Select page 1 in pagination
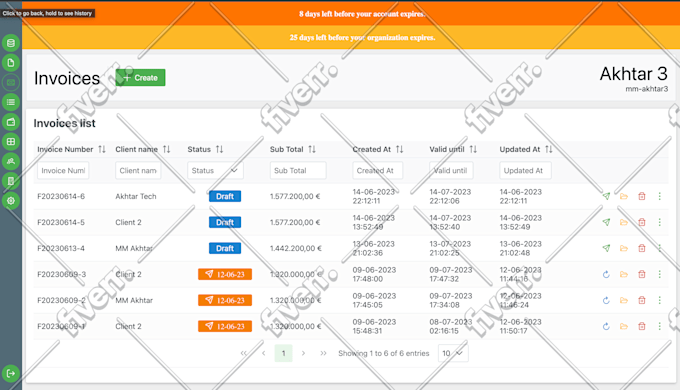The image size is (680, 390). 284,353
